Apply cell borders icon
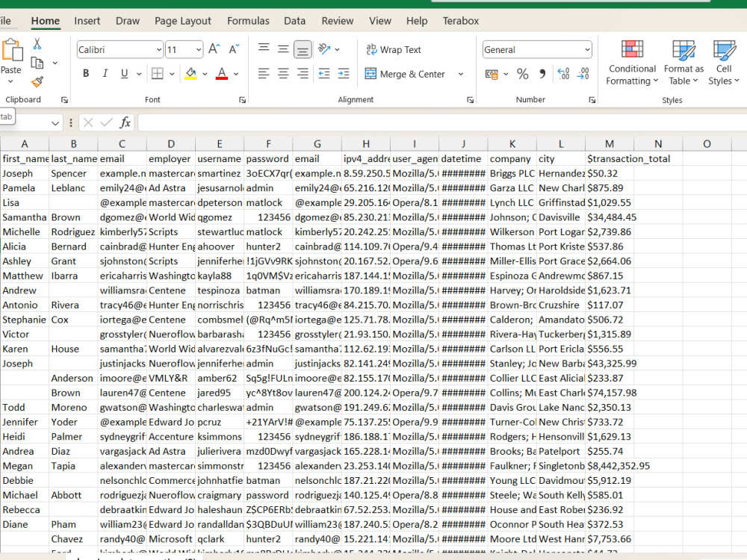The width and height of the screenshot is (747, 560). (157, 73)
